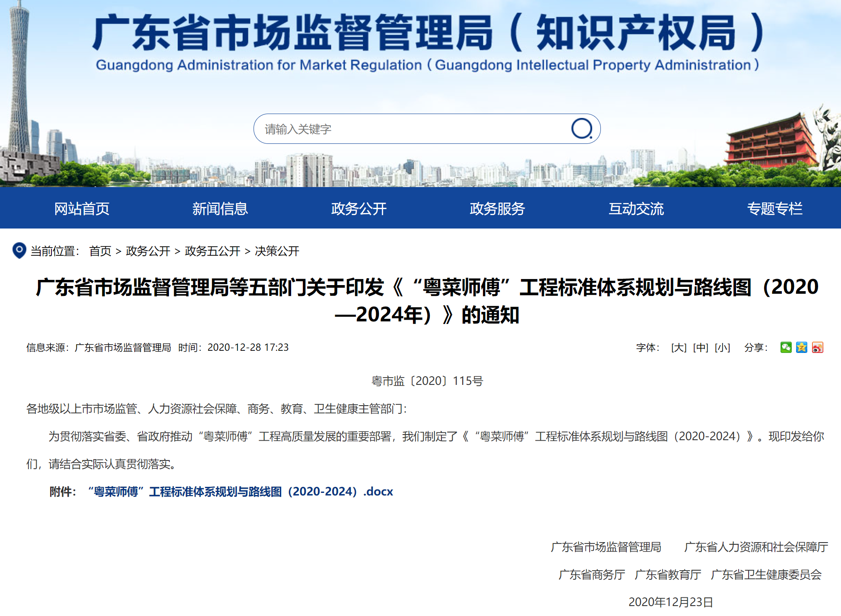
Task: Share article to Sina Weibo icon
Action: pos(817,347)
